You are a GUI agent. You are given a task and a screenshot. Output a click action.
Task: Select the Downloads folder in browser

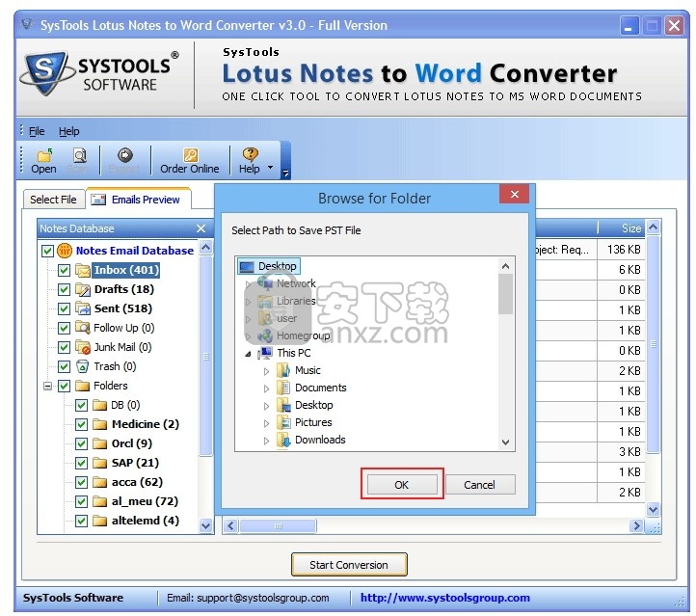tap(320, 440)
